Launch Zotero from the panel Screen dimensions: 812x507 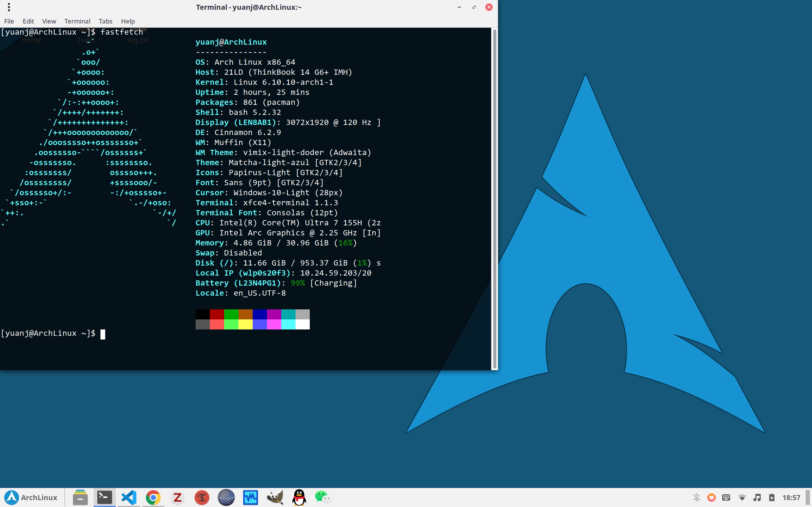(177, 497)
